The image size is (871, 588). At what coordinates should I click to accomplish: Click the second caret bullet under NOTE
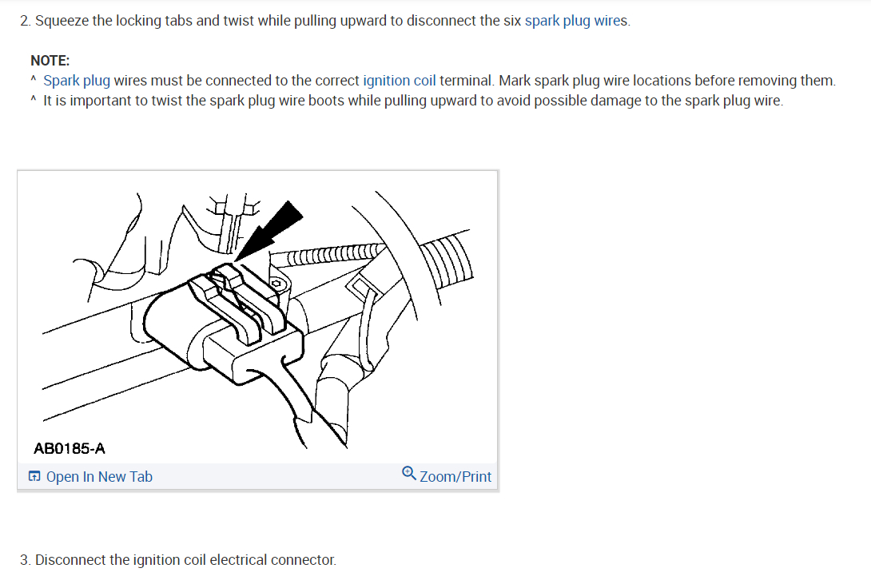click(34, 99)
